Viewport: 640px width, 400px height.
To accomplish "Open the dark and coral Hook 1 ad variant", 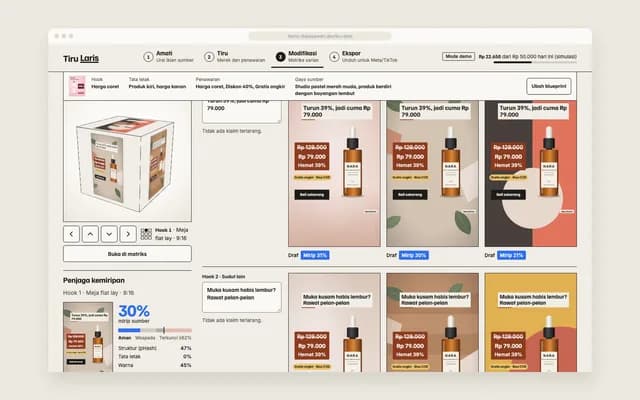I will click(531, 173).
